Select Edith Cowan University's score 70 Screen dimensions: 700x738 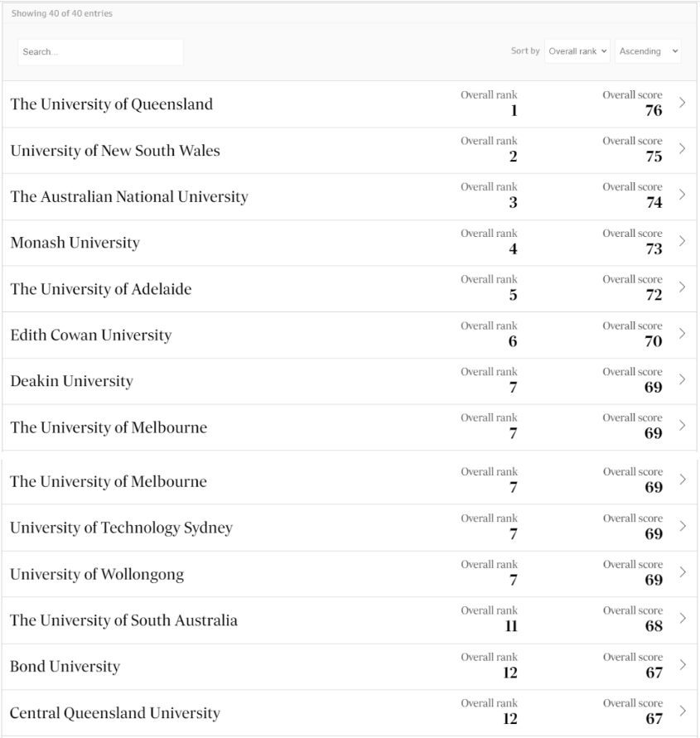tap(654, 341)
